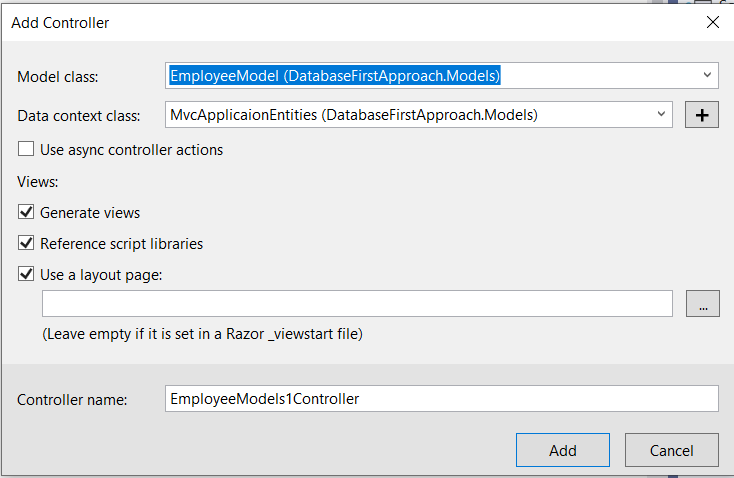
Task: Click the plus button to add data context
Action: [702, 115]
